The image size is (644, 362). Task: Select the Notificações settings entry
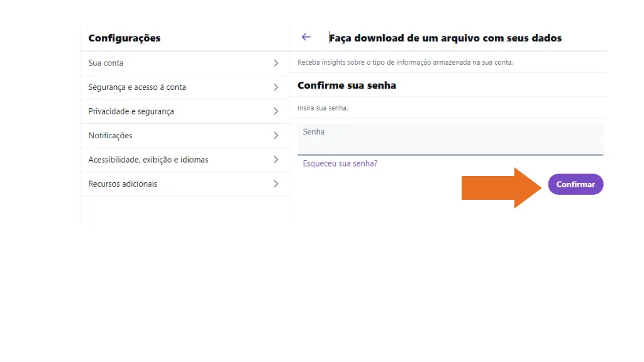pyautogui.click(x=111, y=135)
